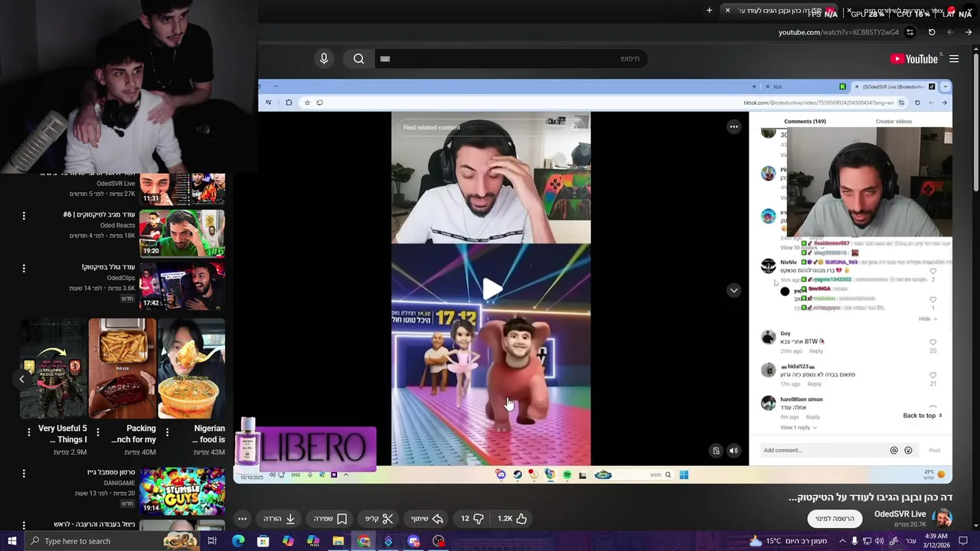Open Microsoft Store from the taskbar

pyautogui.click(x=263, y=541)
